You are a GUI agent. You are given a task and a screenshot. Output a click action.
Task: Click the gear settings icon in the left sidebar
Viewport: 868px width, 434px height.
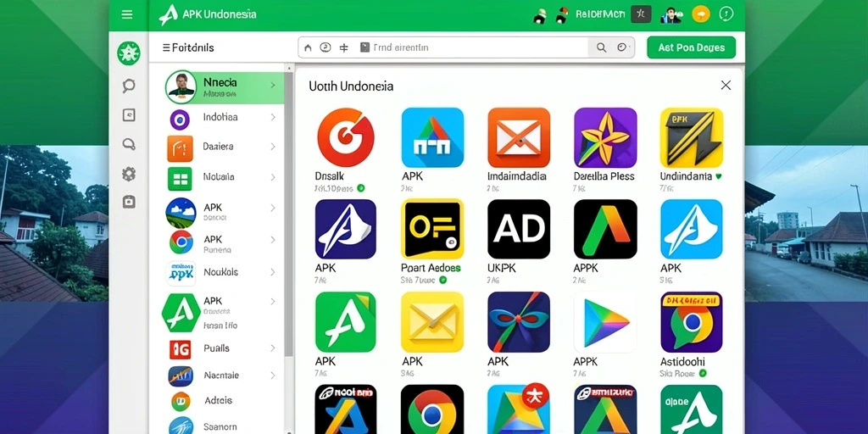(x=129, y=175)
